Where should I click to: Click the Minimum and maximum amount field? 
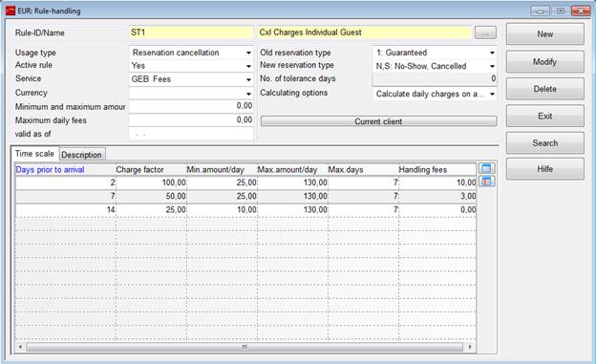[x=191, y=106]
